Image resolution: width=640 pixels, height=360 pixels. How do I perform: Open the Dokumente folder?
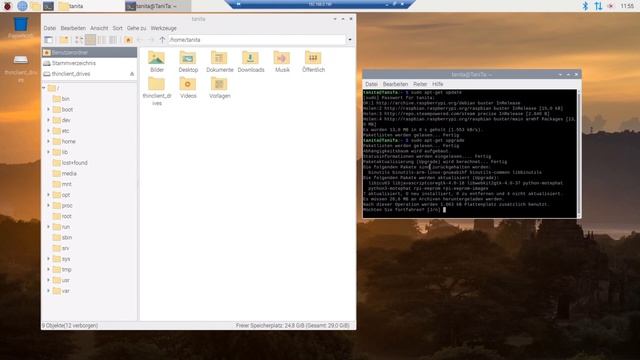220,62
